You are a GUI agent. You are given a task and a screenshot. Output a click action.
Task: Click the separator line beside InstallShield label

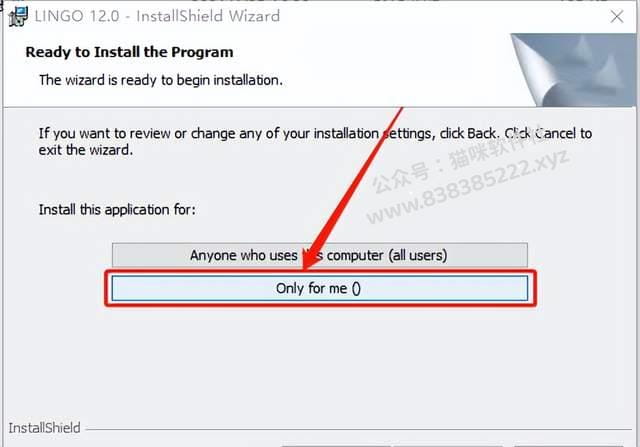358,429
